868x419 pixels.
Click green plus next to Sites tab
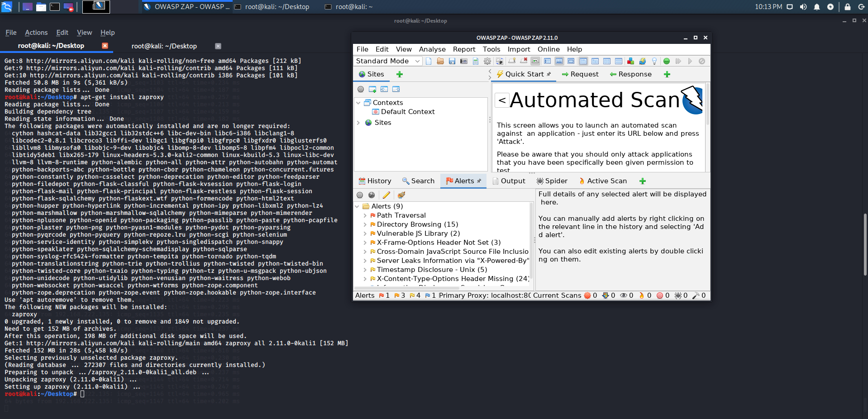[x=400, y=74]
